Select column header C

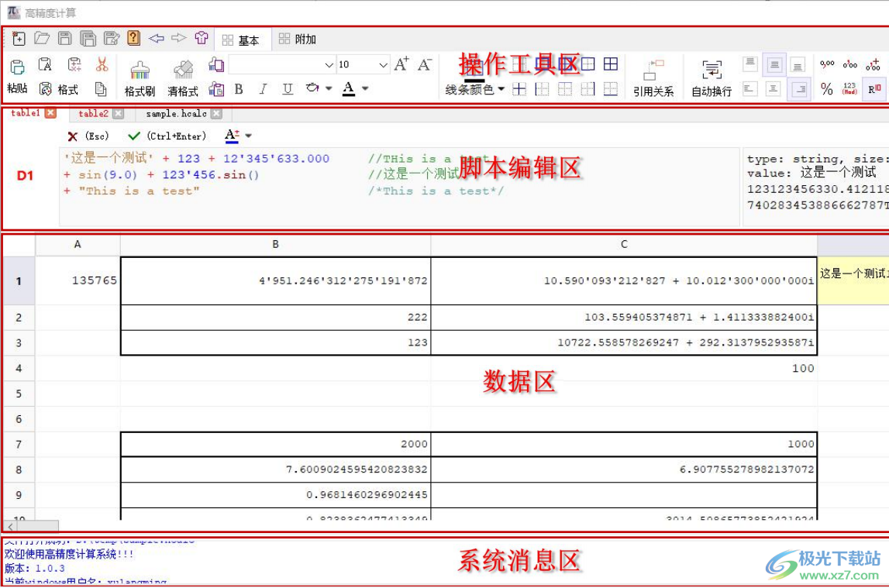click(x=624, y=244)
